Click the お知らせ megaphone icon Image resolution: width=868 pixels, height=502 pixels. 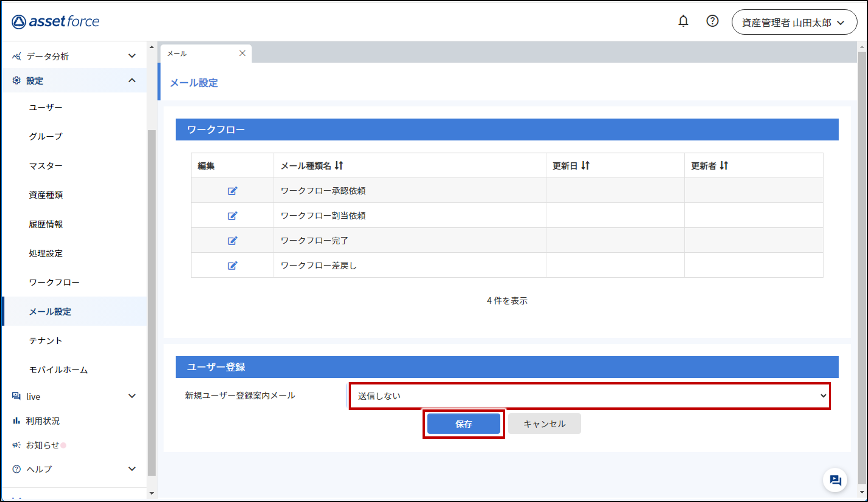coord(16,445)
